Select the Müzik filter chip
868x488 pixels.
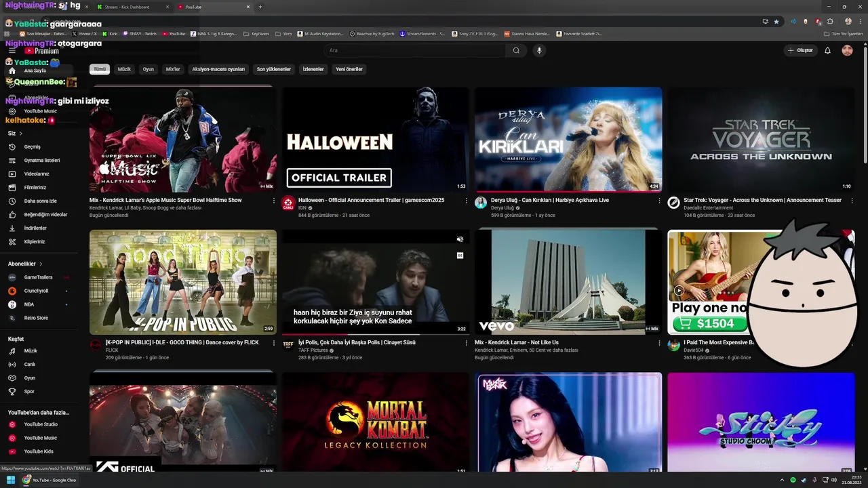(x=124, y=69)
